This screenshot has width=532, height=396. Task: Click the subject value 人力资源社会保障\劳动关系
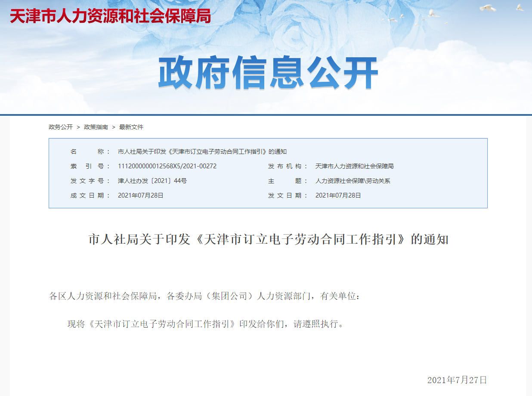pos(353,181)
